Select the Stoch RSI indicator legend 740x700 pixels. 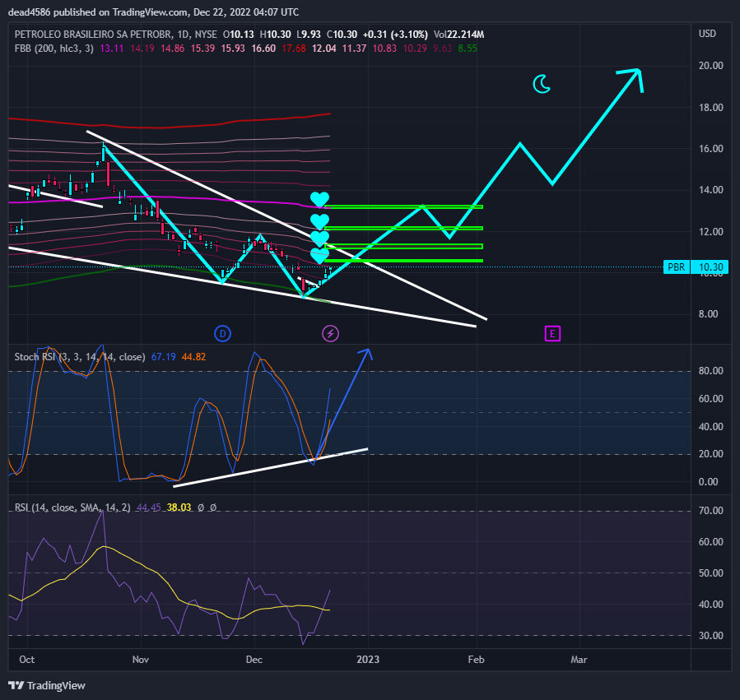[x=80, y=357]
